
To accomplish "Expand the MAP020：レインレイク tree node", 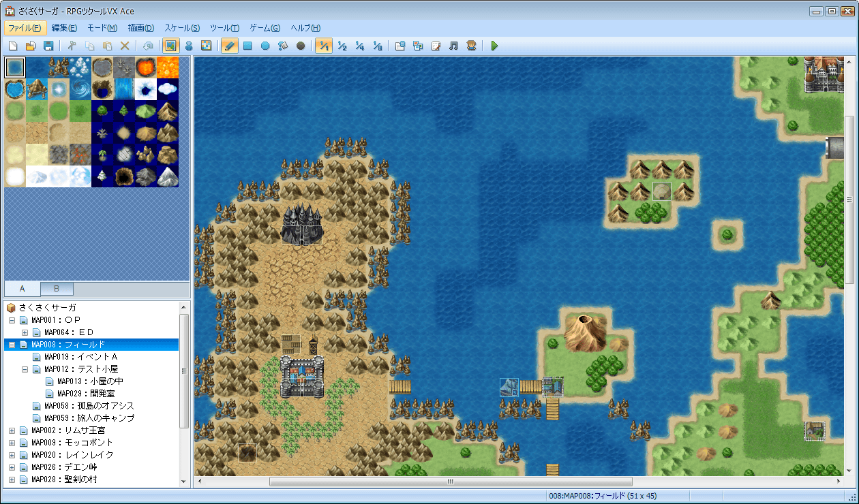I will 12,455.
